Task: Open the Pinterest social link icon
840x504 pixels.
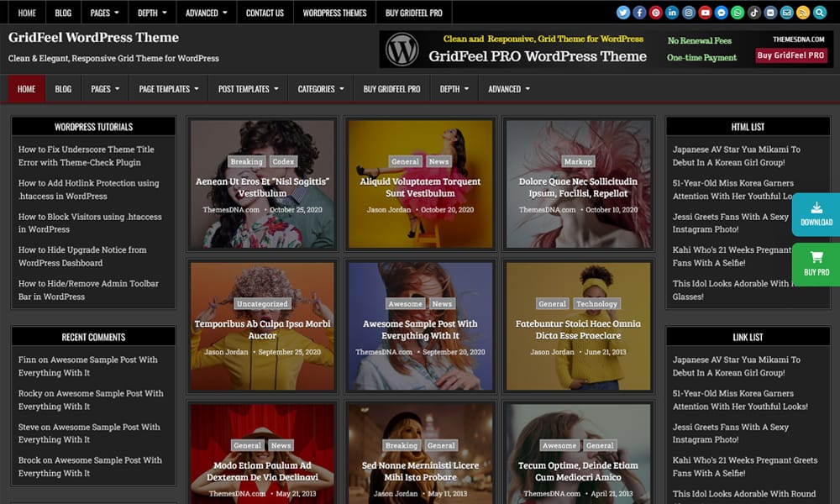Action: 656,13
